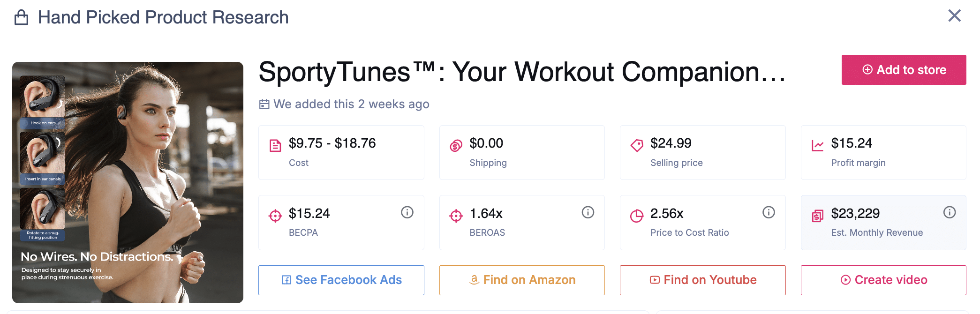Click the Est. Monthly Revenue info icon
The height and width of the screenshot is (314, 980).
(949, 212)
